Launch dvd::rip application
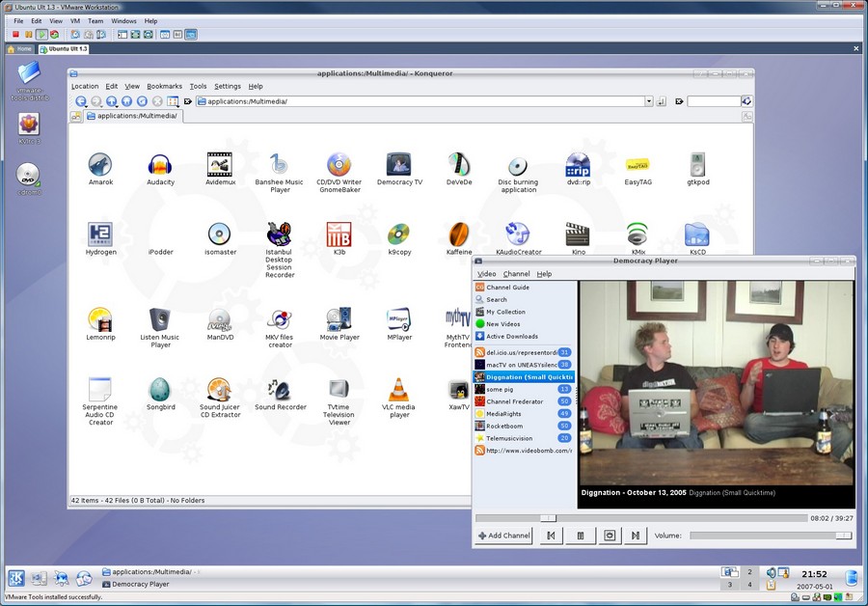Image resolution: width=868 pixels, height=606 pixels. 578,164
